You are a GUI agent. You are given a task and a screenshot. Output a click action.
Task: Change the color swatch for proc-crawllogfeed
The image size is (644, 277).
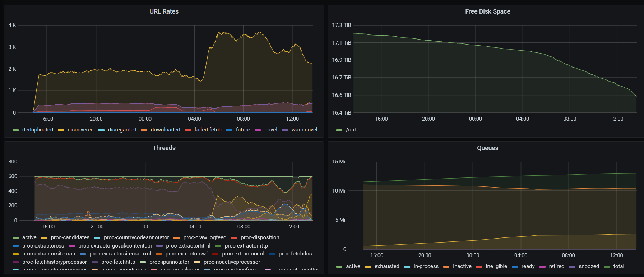tap(176, 238)
